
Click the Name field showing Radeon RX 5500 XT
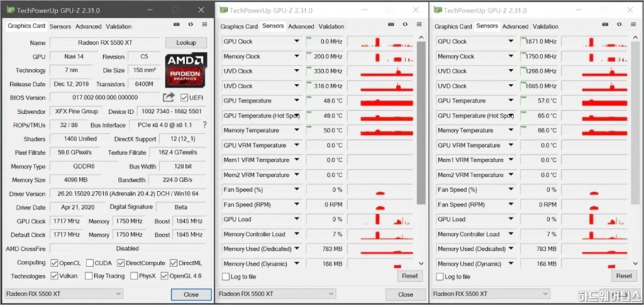(105, 43)
